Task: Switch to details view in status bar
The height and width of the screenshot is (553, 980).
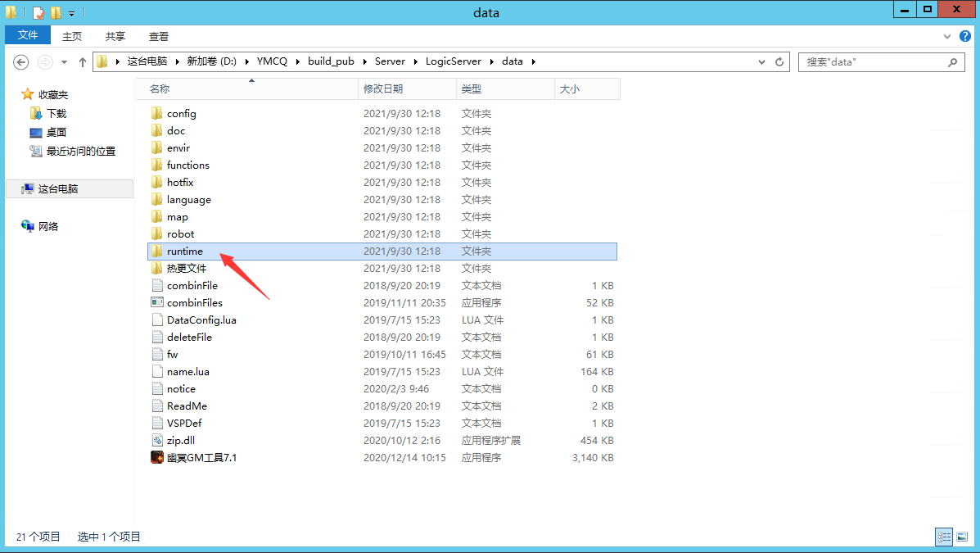Action: point(944,537)
